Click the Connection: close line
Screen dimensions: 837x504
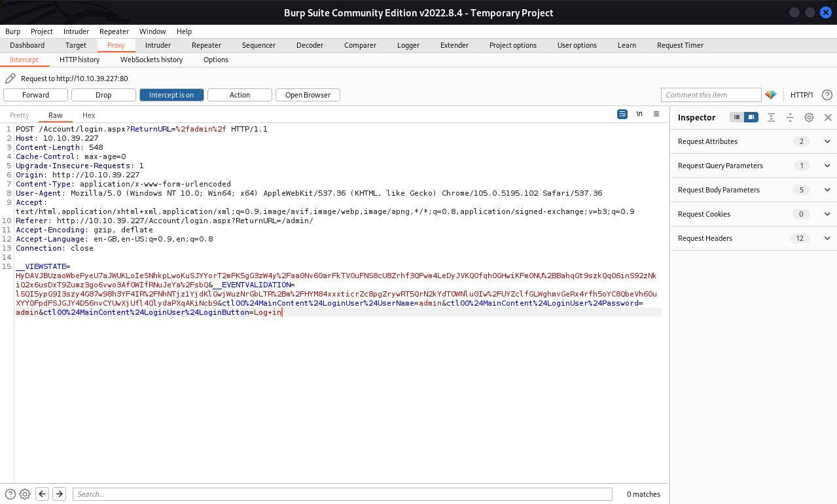55,248
